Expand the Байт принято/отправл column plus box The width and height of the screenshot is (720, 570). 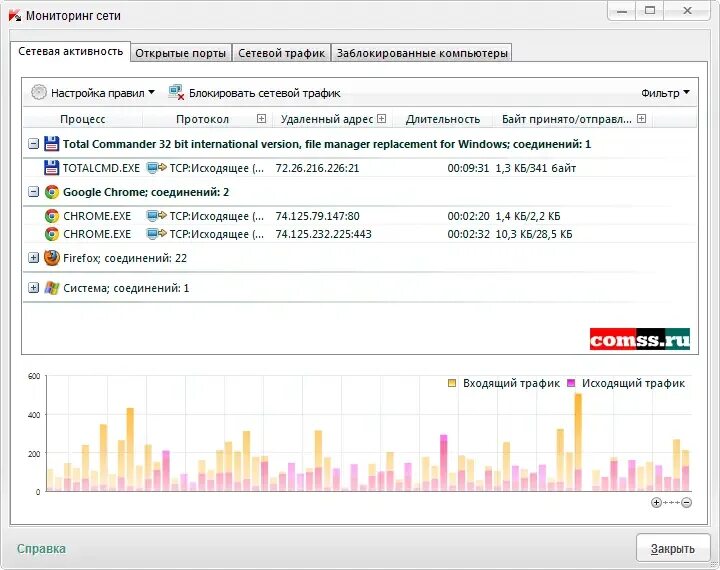click(641, 119)
